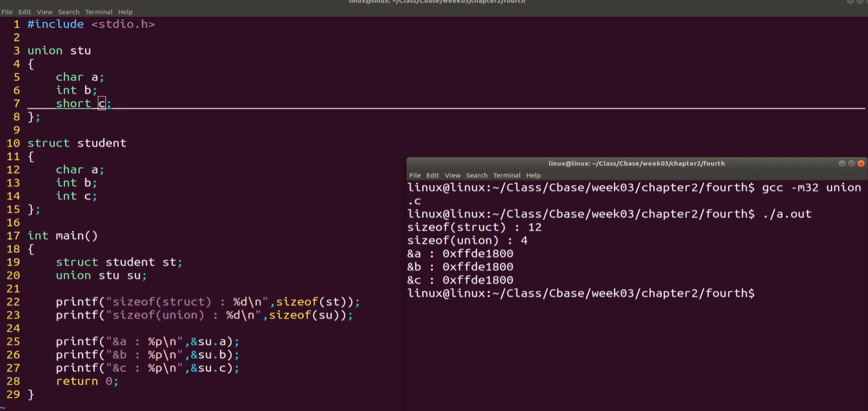Click '#include <stdio.h>' on line 1
Screen dimensions: 868x411
click(91, 24)
